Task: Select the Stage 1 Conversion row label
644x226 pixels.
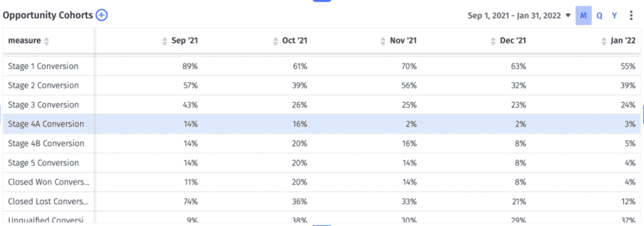Action: pyautogui.click(x=43, y=66)
